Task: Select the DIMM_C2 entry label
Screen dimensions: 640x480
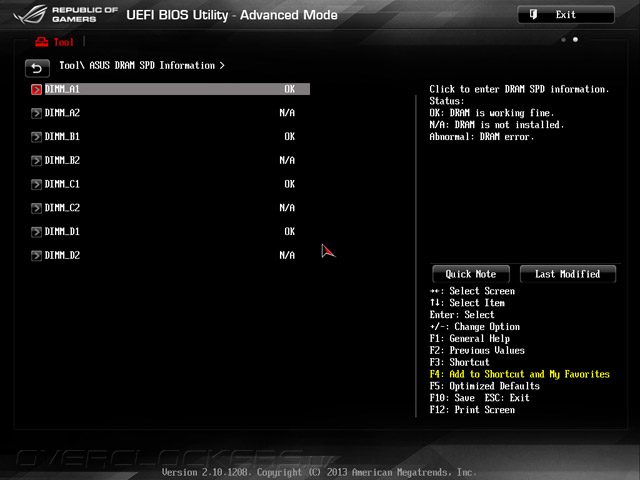Action: pyautogui.click(x=62, y=208)
